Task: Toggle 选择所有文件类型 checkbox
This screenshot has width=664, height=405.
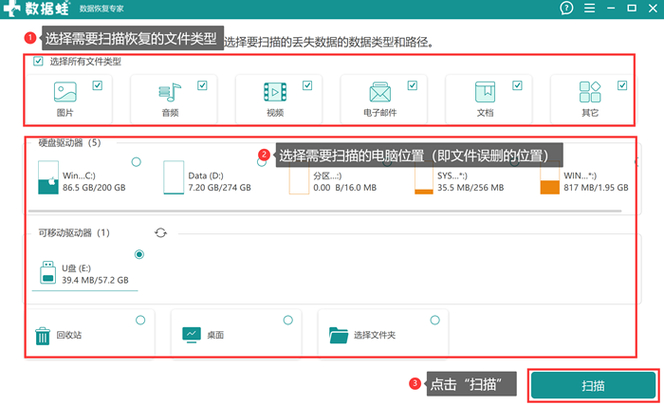Action: coord(38,61)
